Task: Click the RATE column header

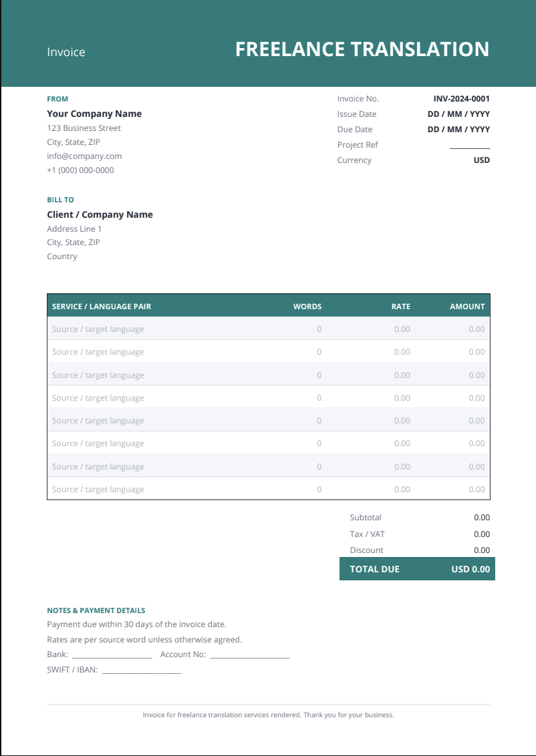Action: click(401, 307)
